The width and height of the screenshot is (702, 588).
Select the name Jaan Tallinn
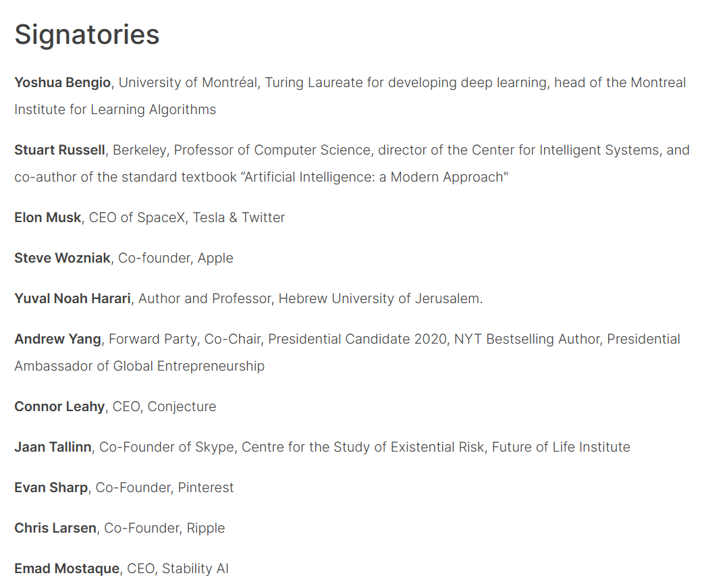[53, 447]
